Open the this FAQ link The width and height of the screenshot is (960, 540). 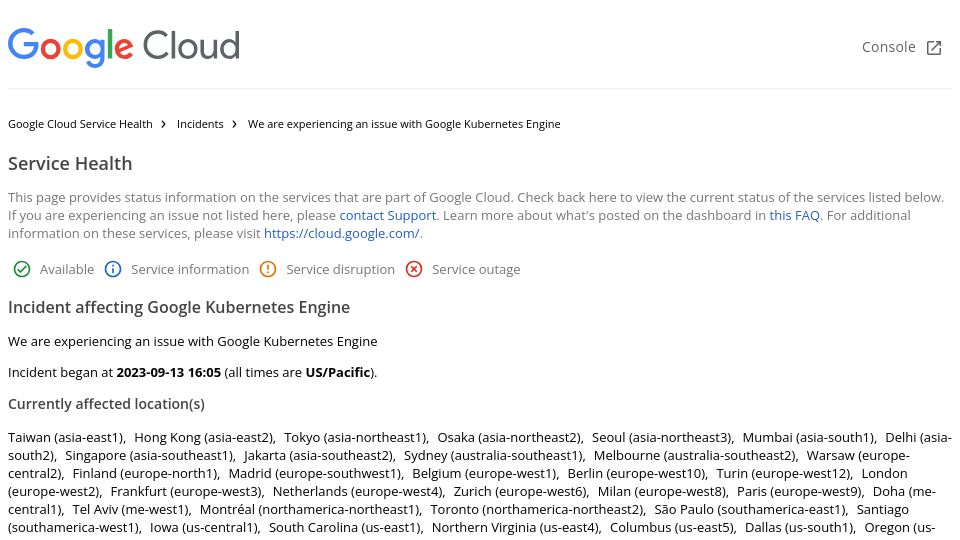pos(794,216)
